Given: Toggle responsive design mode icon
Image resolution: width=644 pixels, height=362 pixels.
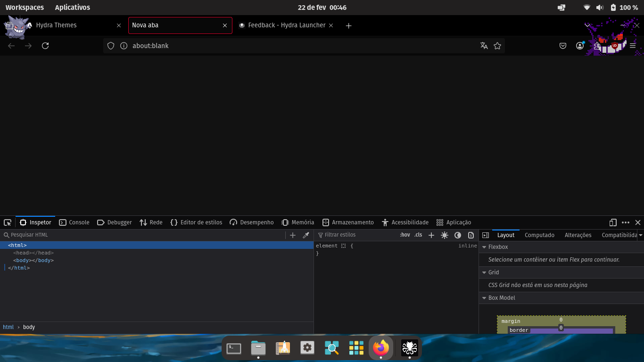Looking at the screenshot, I should pyautogui.click(x=613, y=222).
